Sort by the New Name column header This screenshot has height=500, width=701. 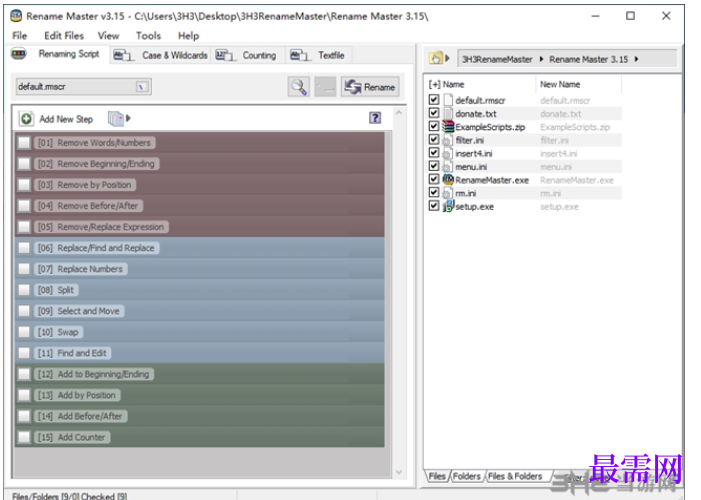pyautogui.click(x=560, y=84)
